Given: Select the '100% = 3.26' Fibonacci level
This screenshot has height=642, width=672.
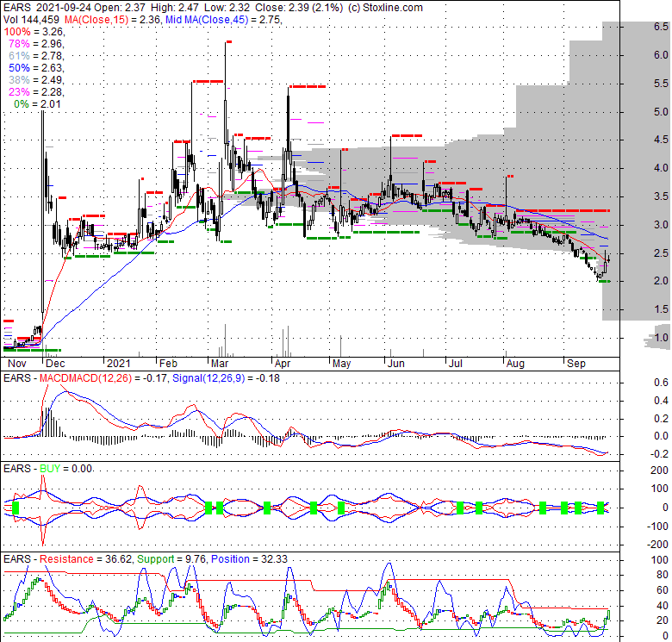Looking at the screenshot, I should coord(34,32).
